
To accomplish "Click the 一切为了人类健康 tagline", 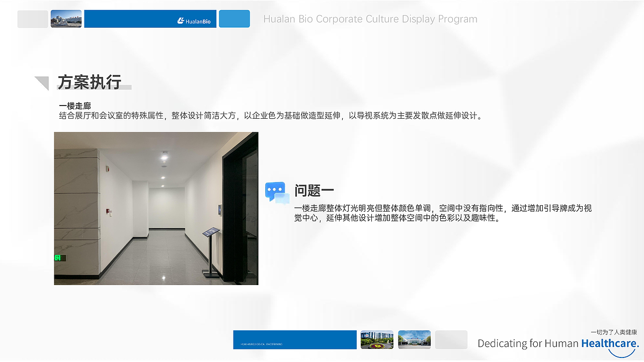I will (614, 332).
